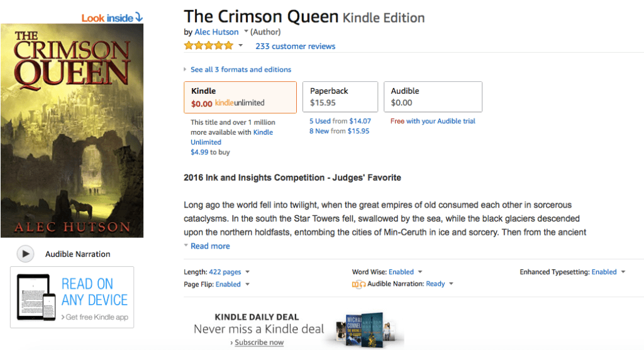This screenshot has width=644, height=350.
Task: Click the Look inside arrow label
Action: 112,18
